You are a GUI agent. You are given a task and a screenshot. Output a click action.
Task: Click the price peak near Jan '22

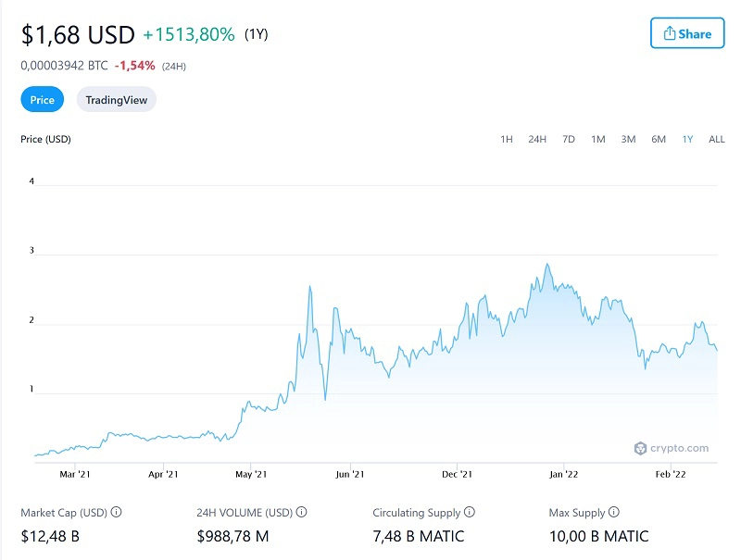[x=547, y=265]
